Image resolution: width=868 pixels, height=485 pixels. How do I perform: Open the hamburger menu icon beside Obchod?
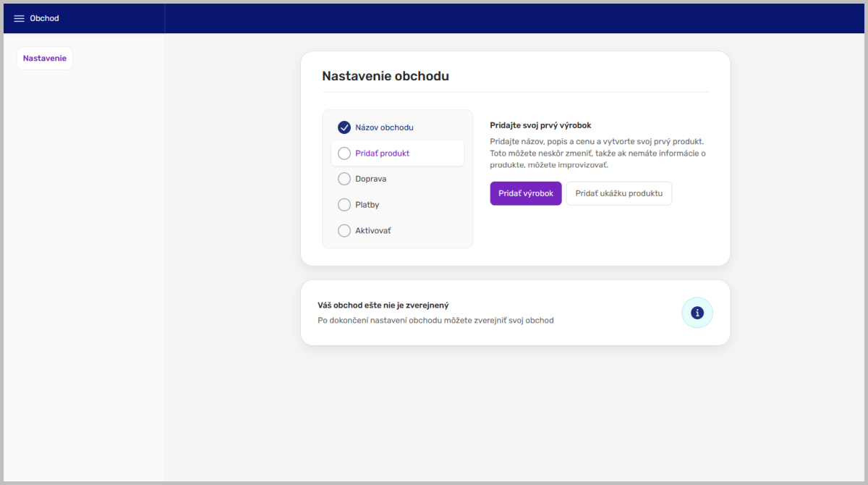coord(20,18)
